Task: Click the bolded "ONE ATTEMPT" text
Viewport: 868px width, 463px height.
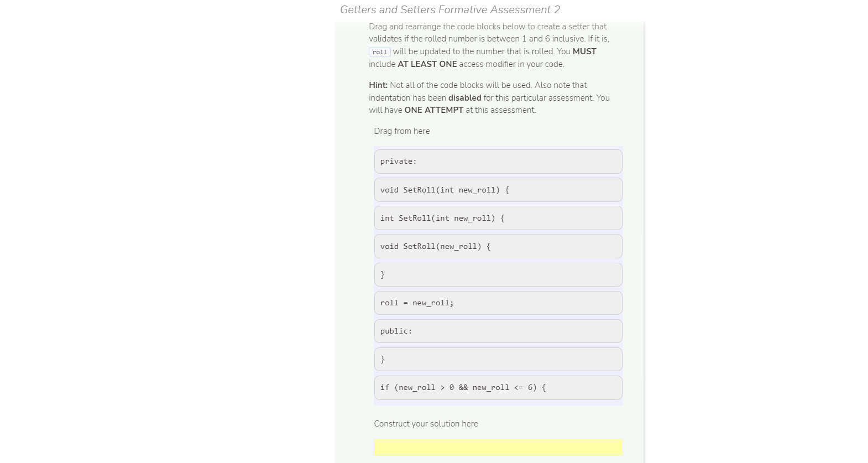Action: pyautogui.click(x=433, y=110)
